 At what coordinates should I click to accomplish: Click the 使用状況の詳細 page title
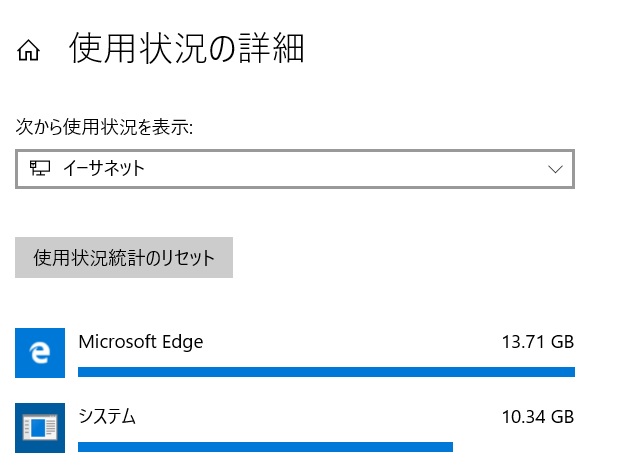[x=187, y=48]
